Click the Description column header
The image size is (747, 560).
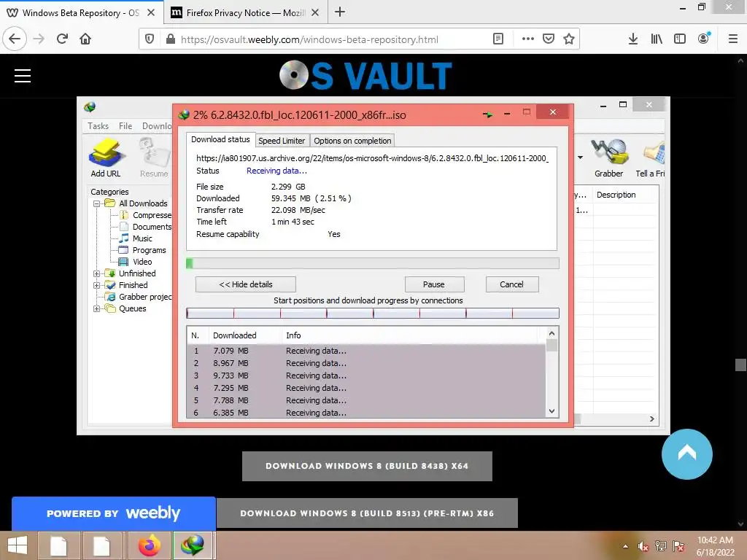pos(616,195)
